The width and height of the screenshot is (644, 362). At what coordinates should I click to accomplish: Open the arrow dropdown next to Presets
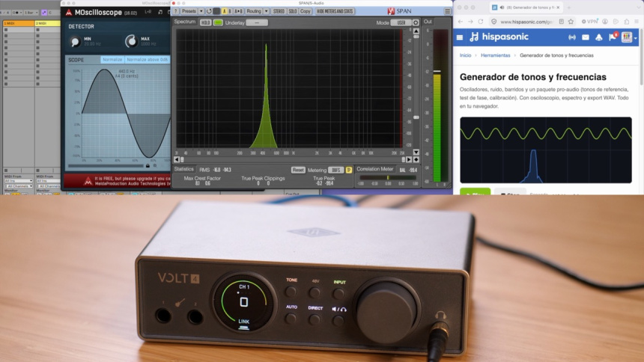(x=201, y=11)
